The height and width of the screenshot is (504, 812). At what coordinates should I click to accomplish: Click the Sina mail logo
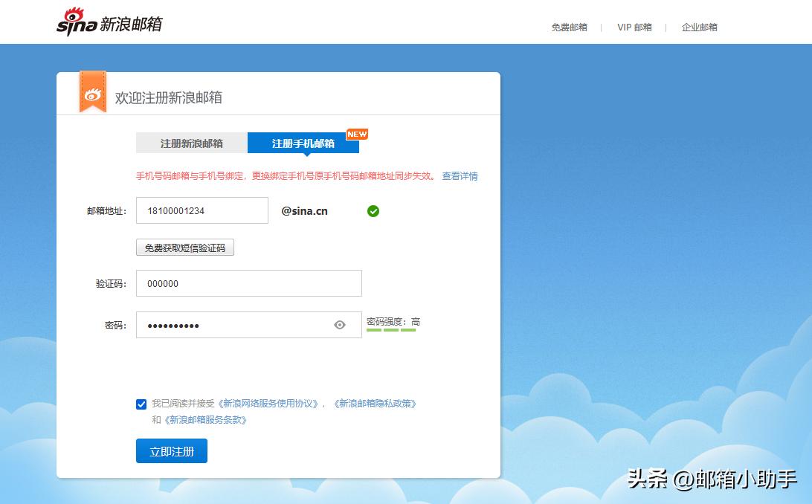point(109,22)
